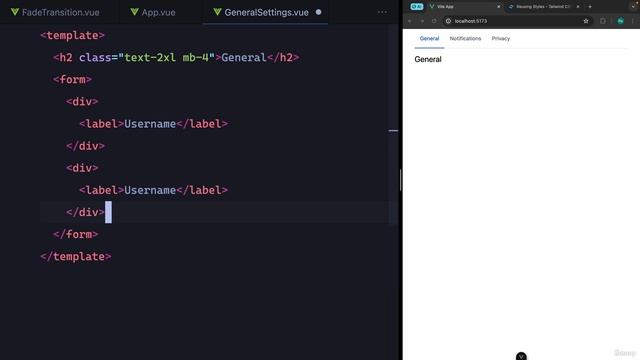The width and height of the screenshot is (640, 360).
Task: Click the first closing </div> tag
Action: pyautogui.click(x=85, y=146)
